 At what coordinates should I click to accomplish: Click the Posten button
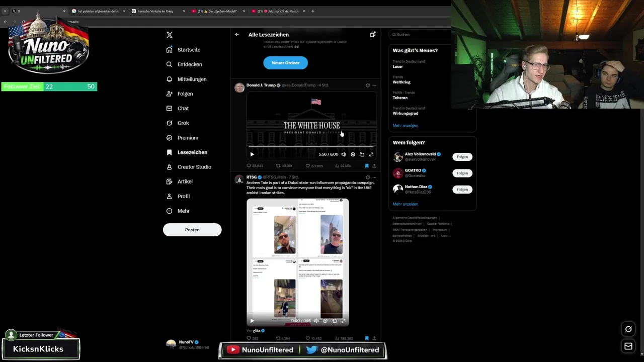tap(192, 230)
